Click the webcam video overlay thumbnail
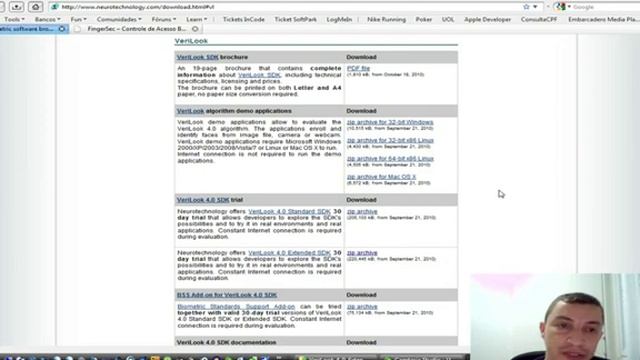 click(555, 316)
